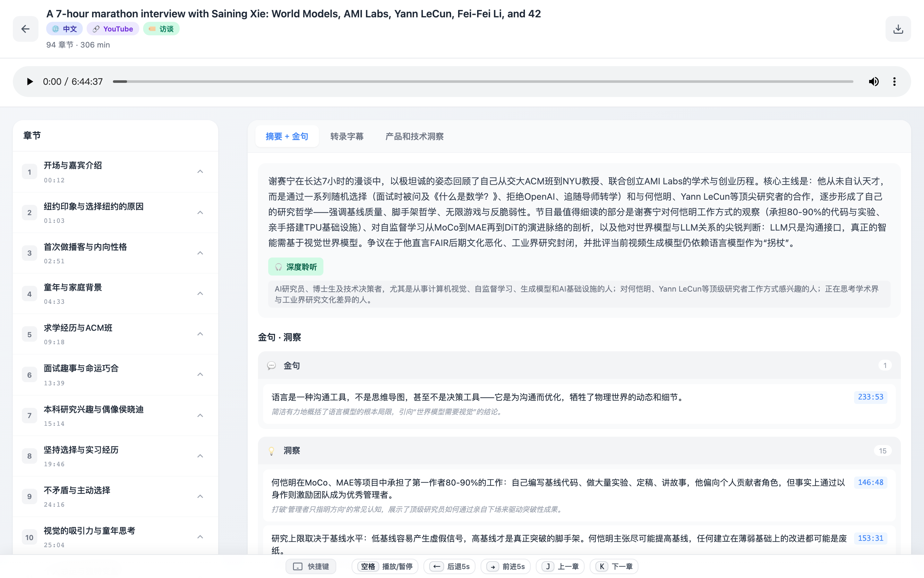Open chapter title 开场与嘉宾介绍

point(73,165)
